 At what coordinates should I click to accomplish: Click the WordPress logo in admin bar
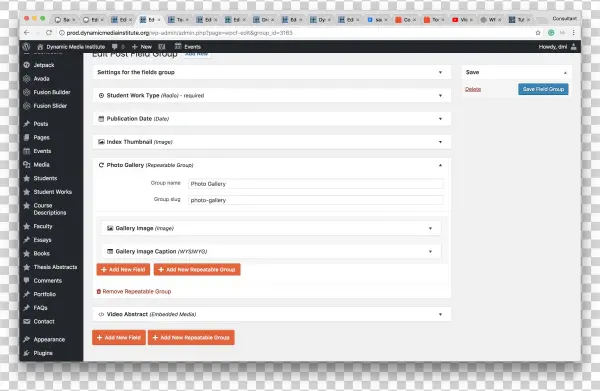pos(26,47)
